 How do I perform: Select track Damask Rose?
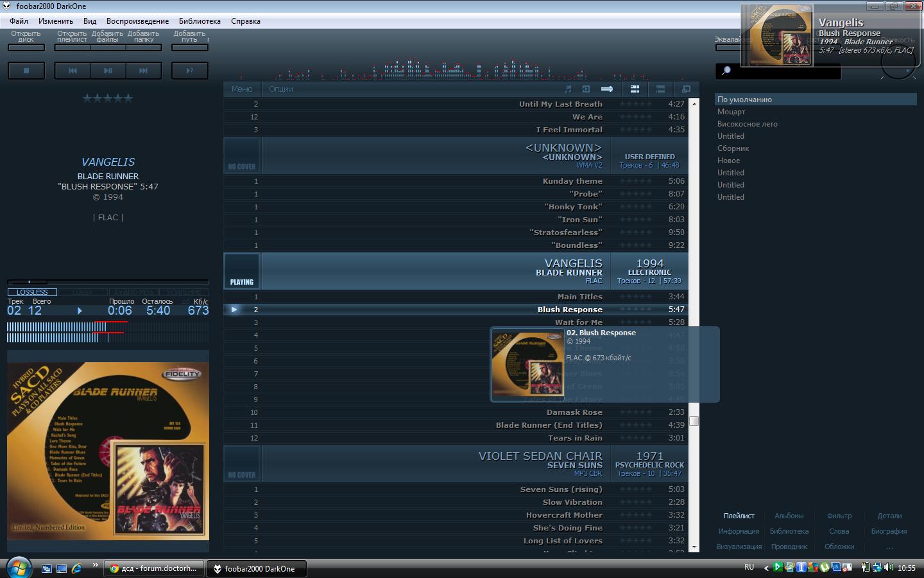[x=456, y=412]
